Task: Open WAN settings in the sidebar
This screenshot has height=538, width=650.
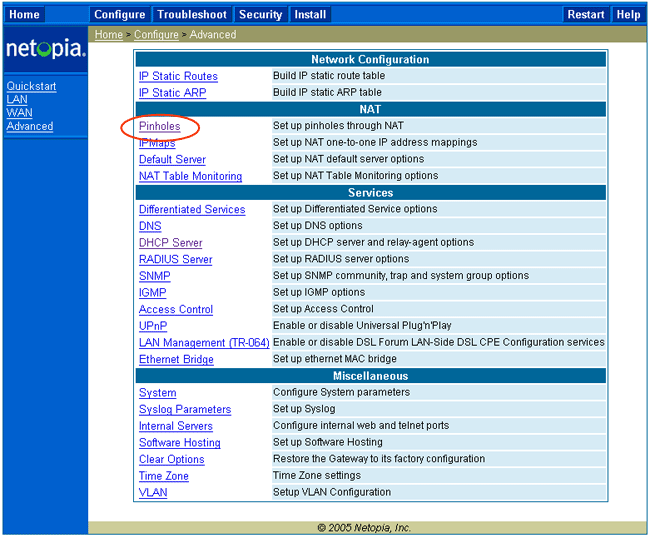Action: coord(19,113)
